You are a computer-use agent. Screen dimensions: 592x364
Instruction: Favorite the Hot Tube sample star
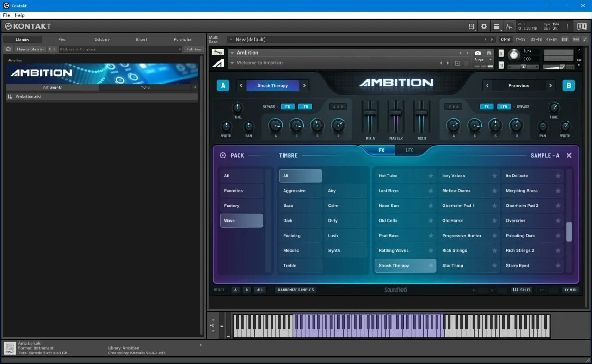[431, 176]
